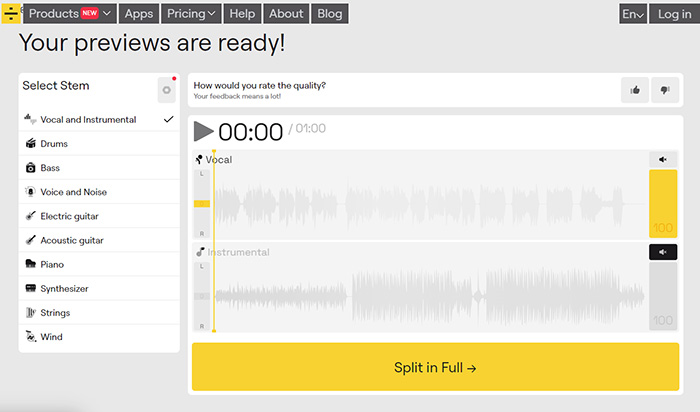This screenshot has width=700, height=412.
Task: Visit the Blog link
Action: point(330,14)
